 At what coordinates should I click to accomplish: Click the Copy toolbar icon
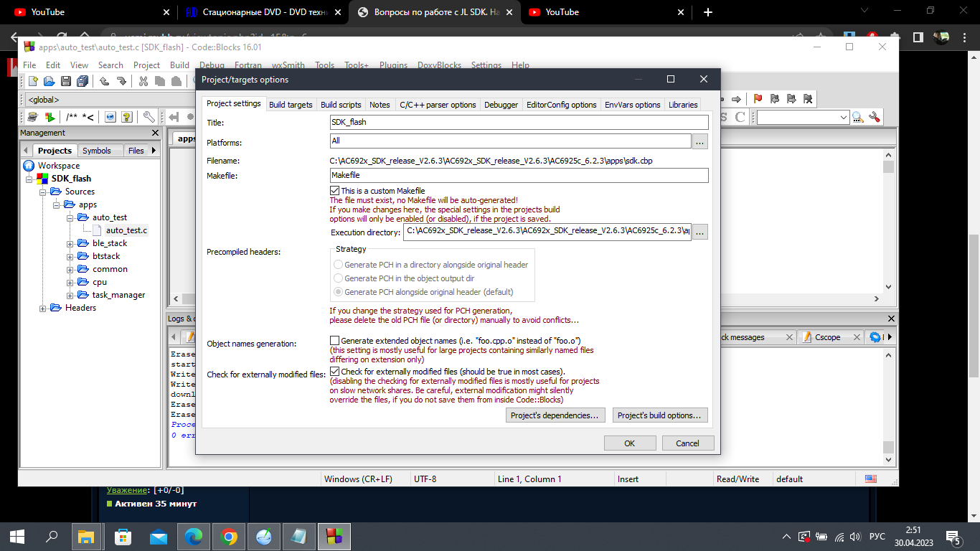(161, 81)
